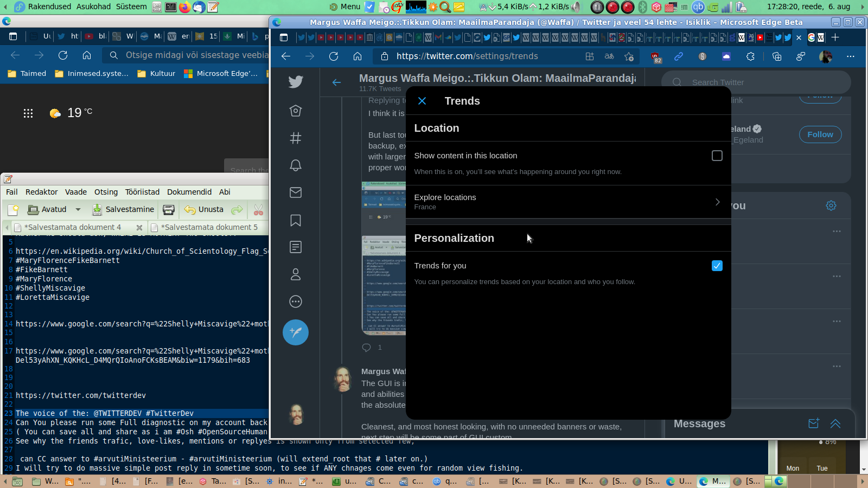Compose a new Tweet with feather button

coord(296,332)
